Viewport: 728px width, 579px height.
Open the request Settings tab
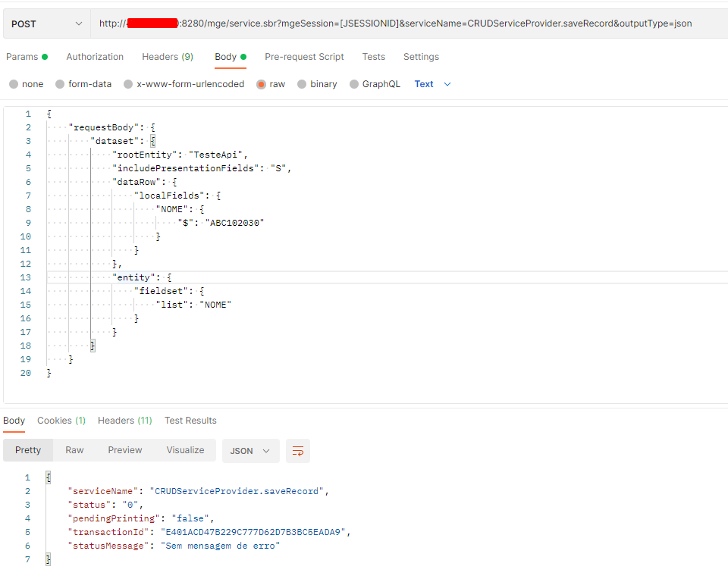click(x=421, y=57)
